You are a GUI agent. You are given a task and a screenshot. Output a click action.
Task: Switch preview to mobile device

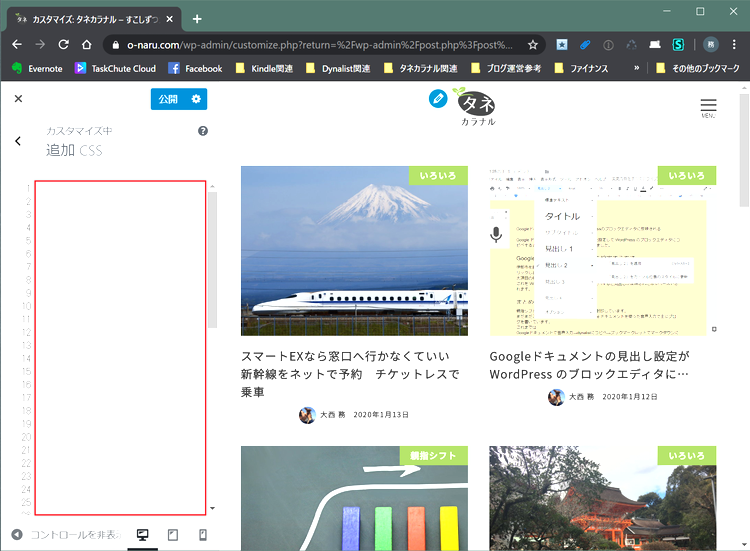click(203, 535)
